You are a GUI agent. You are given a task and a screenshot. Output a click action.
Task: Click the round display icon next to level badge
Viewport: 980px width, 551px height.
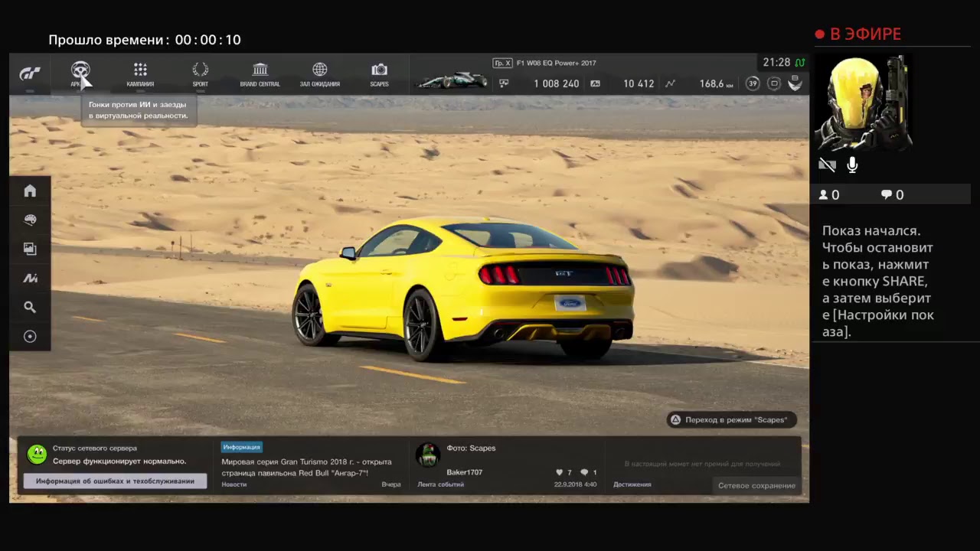pos(774,83)
